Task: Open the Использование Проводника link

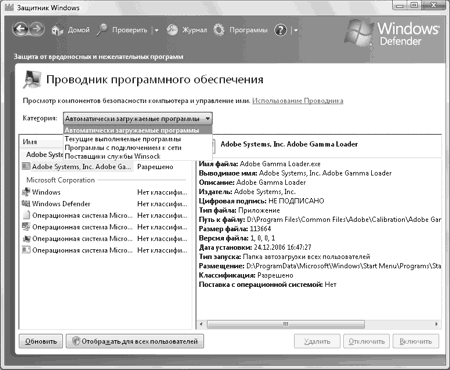Action: pyautogui.click(x=297, y=101)
